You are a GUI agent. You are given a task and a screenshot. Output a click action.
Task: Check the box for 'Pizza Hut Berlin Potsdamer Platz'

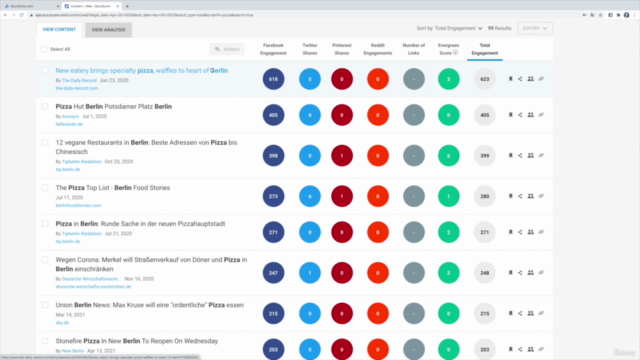tap(45, 107)
